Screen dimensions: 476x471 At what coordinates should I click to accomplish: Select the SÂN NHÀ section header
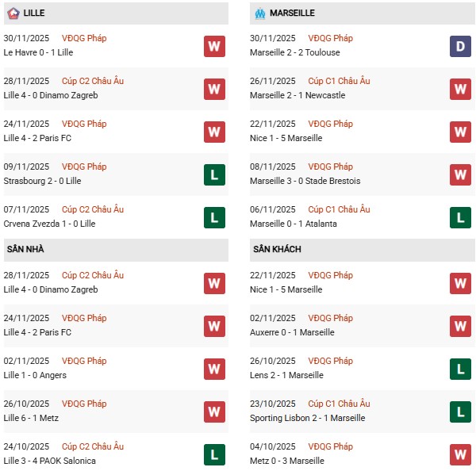26,250
